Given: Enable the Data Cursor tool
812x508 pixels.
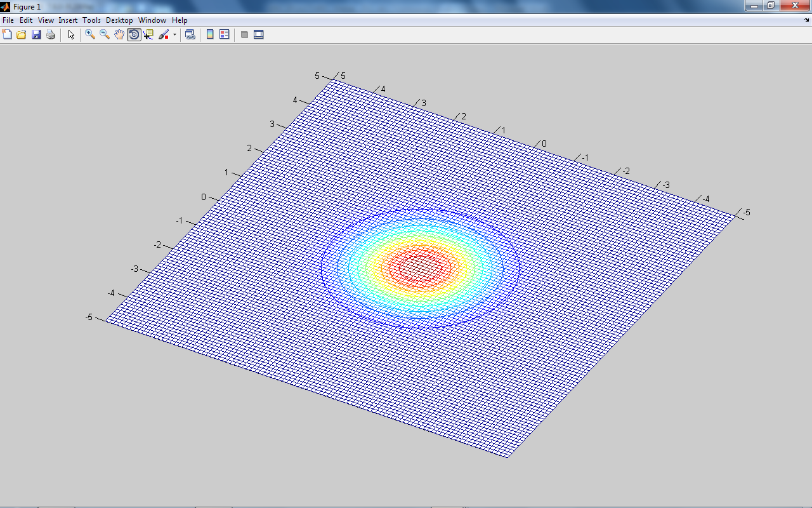Looking at the screenshot, I should tap(148, 34).
